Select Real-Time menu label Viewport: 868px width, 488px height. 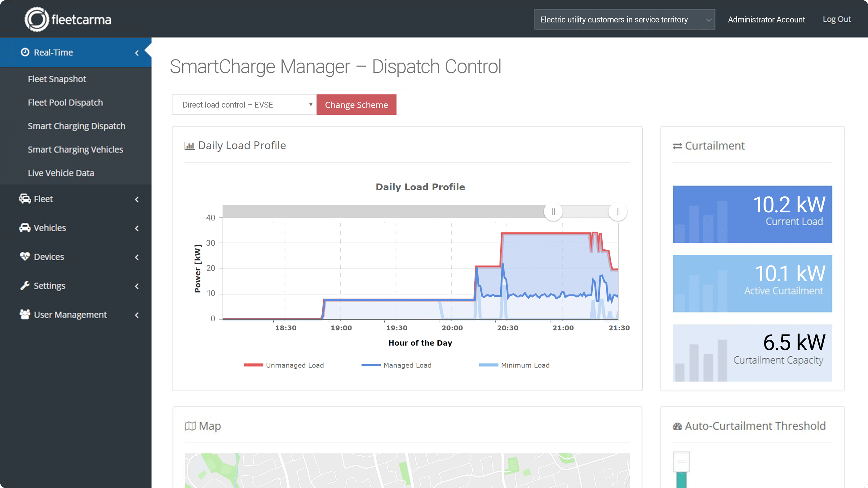(x=53, y=52)
